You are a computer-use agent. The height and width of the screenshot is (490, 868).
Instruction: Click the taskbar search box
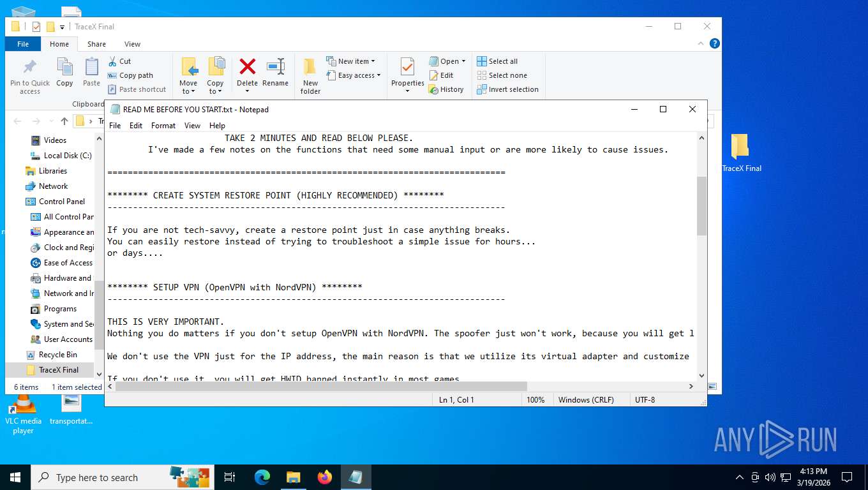[121, 477]
